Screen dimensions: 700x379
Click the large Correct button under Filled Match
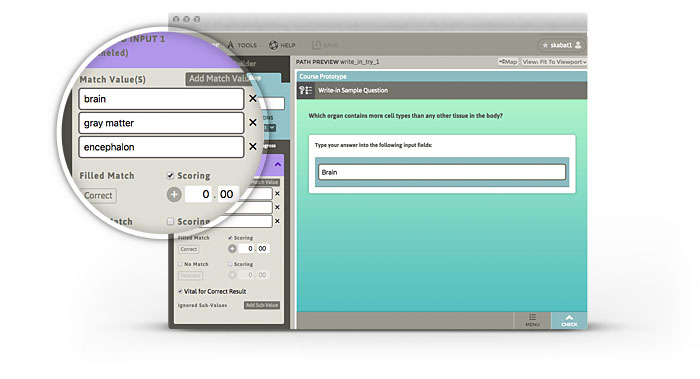(98, 196)
